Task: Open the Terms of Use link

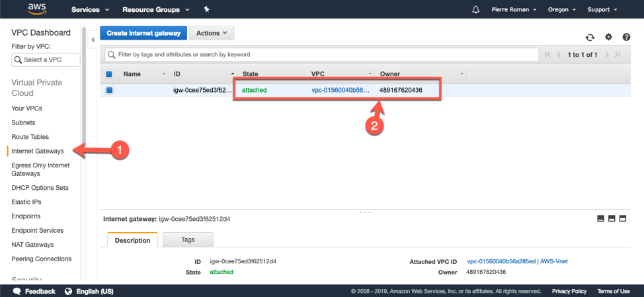Action: tap(614, 291)
